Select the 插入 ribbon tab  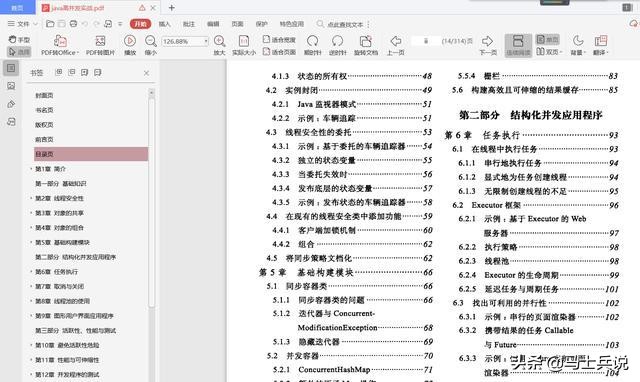(x=164, y=24)
